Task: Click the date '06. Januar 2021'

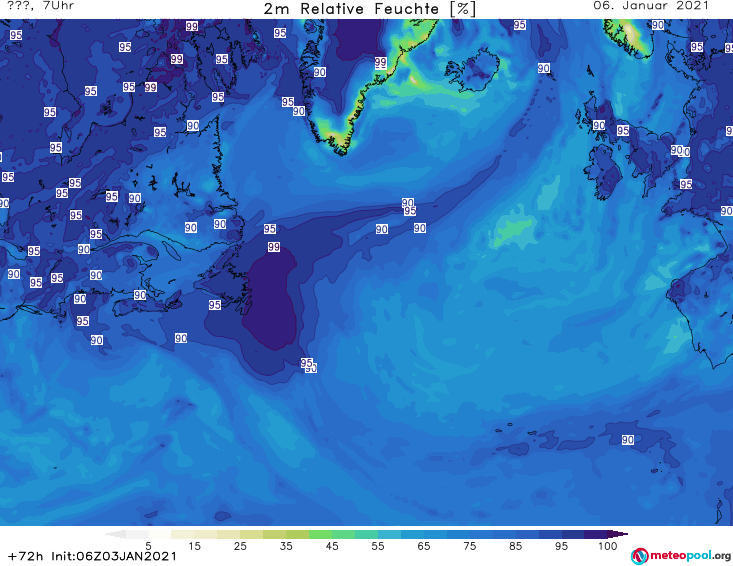Action: (x=651, y=6)
